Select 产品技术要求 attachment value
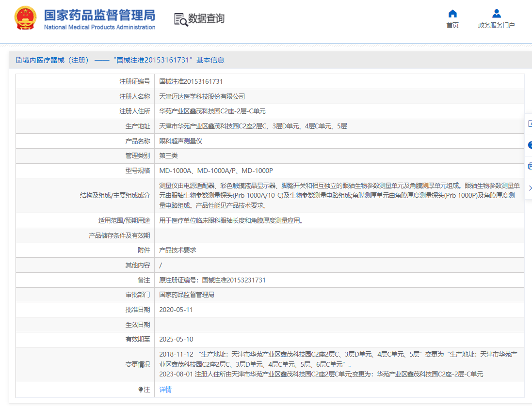Image resolution: width=532 pixels, height=406 pixels. pos(177,250)
